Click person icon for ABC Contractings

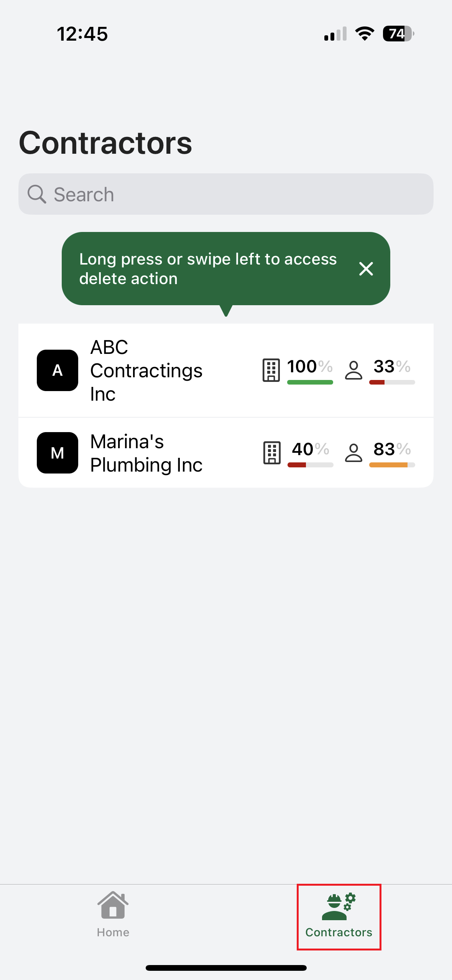click(x=353, y=370)
